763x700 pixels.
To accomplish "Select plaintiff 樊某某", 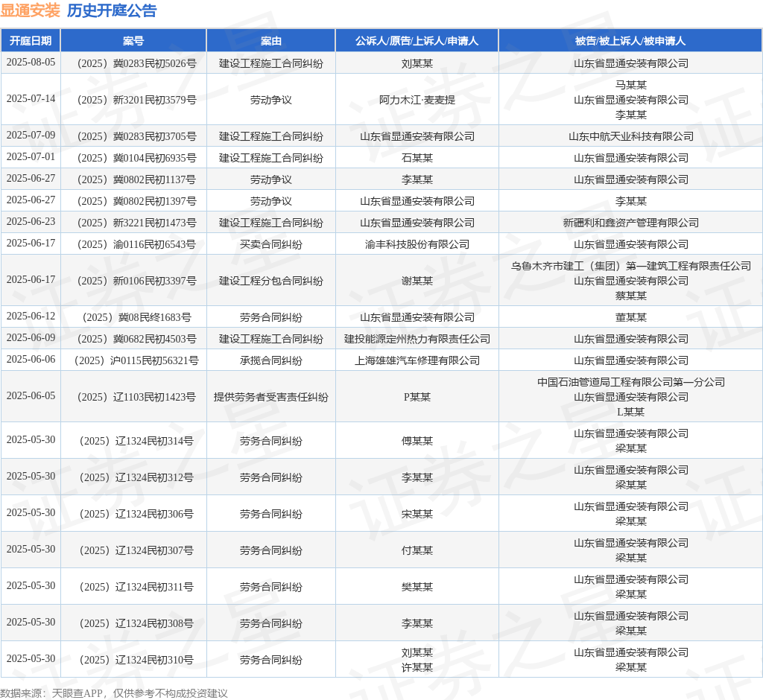I will [417, 587].
